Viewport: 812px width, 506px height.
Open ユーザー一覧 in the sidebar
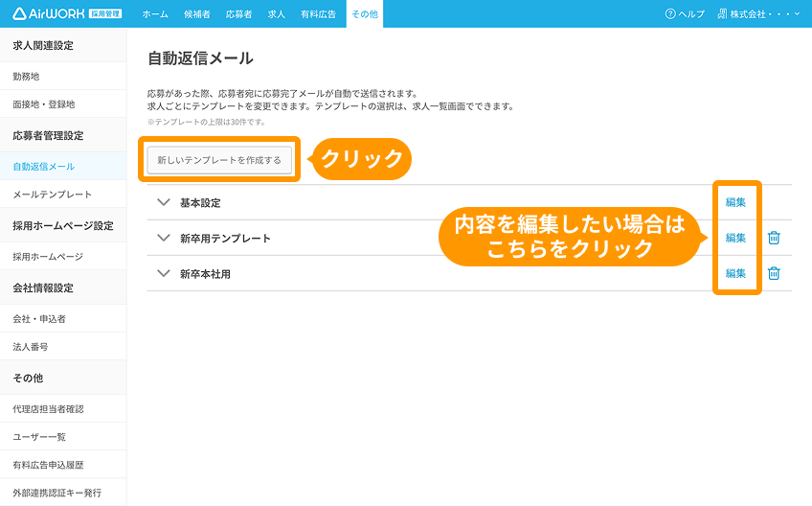click(63, 437)
